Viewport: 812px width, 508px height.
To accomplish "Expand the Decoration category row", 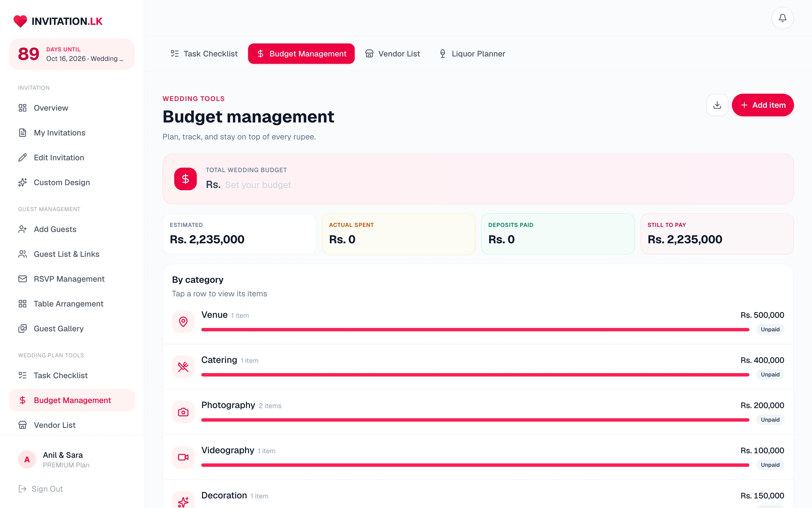I will [478, 494].
